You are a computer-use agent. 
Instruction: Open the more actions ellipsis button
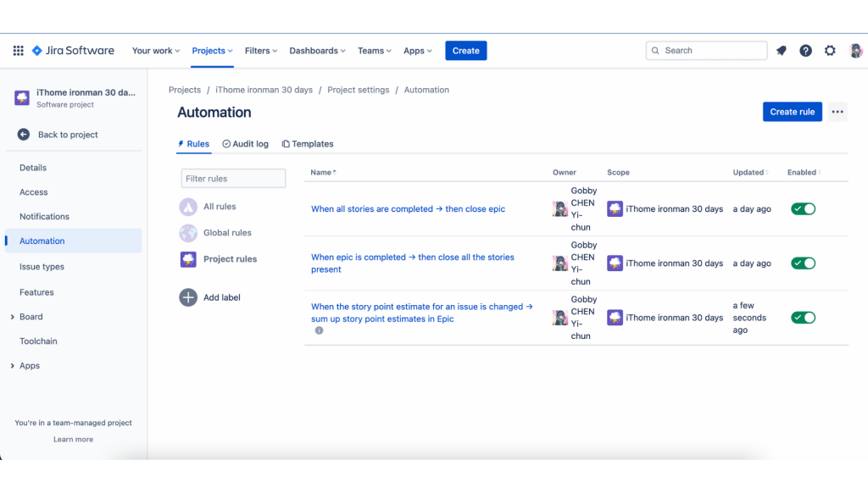click(837, 112)
